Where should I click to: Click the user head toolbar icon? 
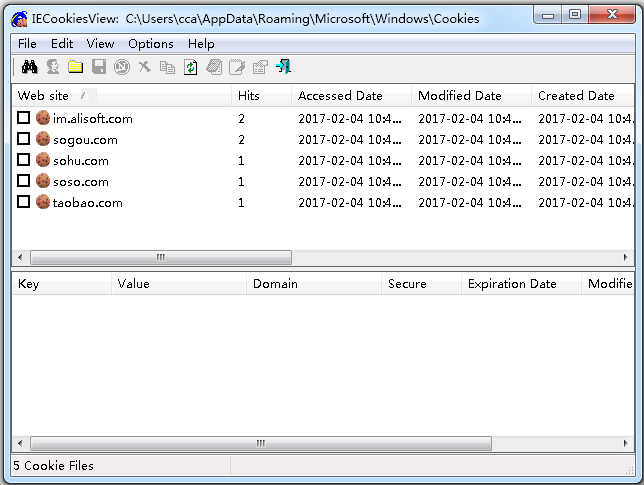tap(52, 67)
